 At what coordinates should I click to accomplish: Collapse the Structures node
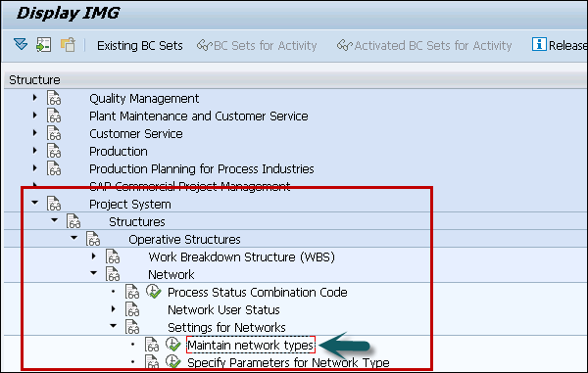coord(54,220)
